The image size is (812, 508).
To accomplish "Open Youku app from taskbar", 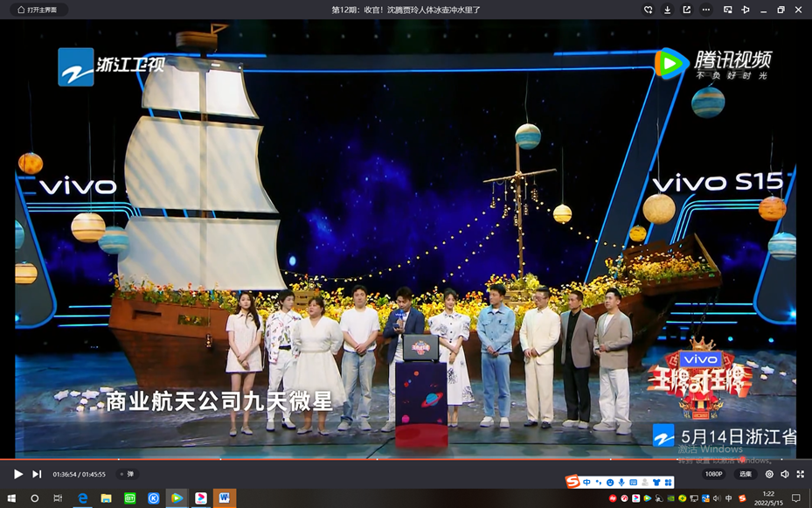I will pyautogui.click(x=201, y=498).
